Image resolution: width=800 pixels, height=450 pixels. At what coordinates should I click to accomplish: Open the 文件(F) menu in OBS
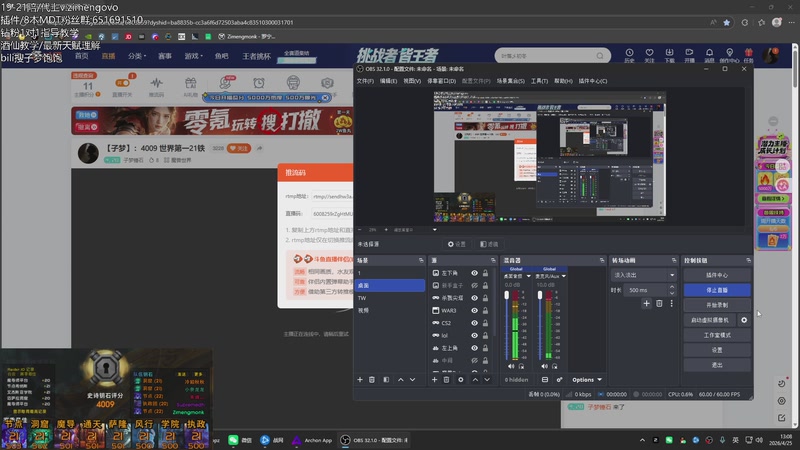(365, 81)
